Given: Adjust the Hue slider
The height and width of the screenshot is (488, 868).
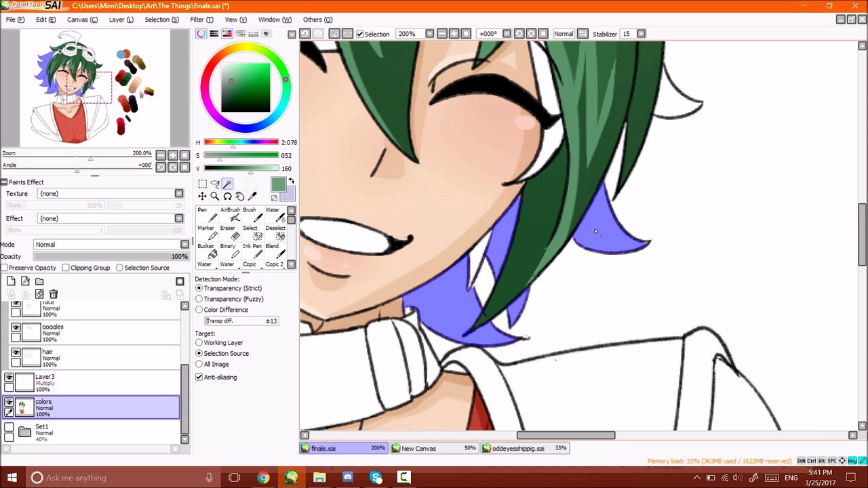Looking at the screenshot, I should [x=241, y=142].
